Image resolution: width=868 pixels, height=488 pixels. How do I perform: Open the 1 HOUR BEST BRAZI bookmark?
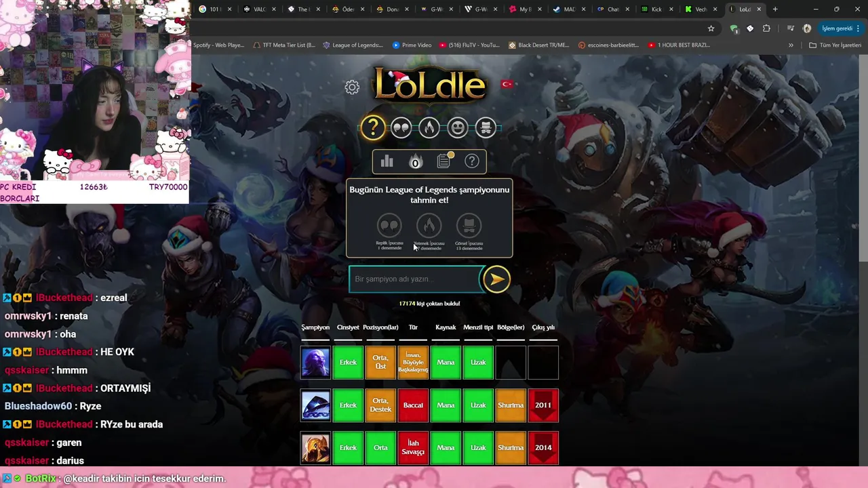679,45
